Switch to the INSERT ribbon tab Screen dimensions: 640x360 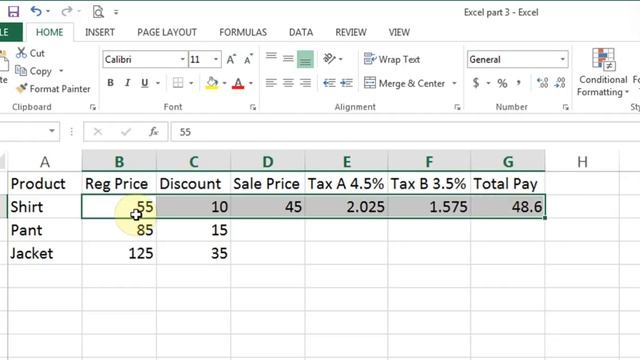pyautogui.click(x=100, y=32)
